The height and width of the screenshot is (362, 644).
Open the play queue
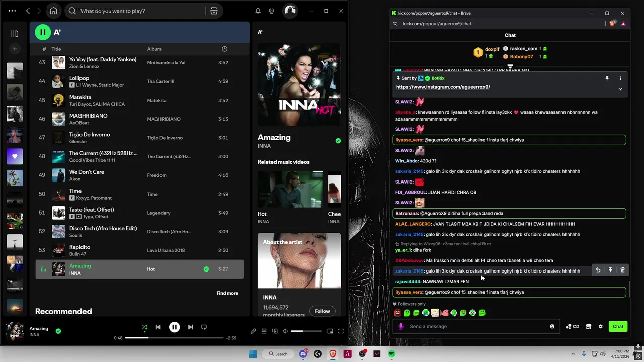264,331
